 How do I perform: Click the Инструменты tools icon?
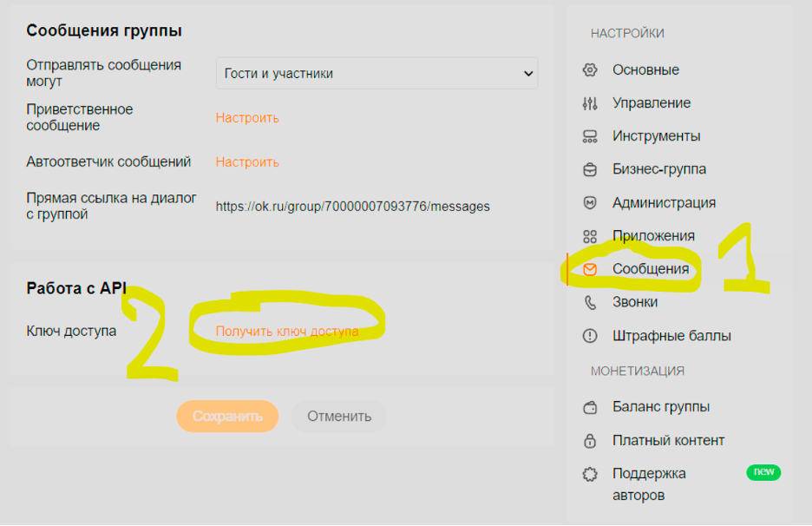pyautogui.click(x=590, y=136)
